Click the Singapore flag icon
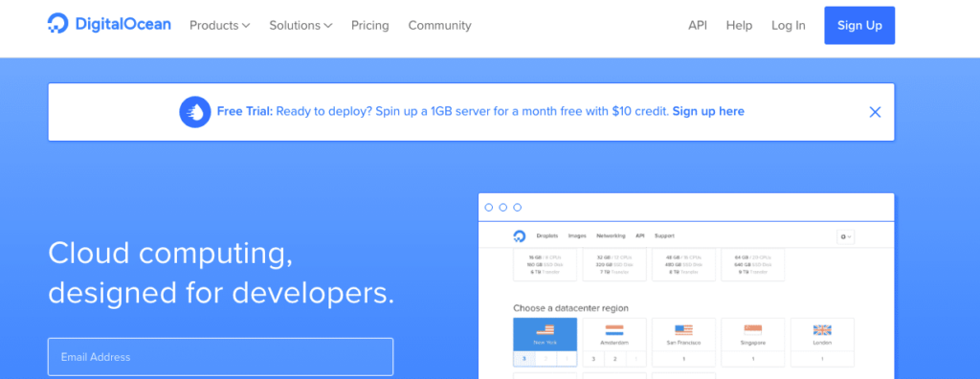The height and width of the screenshot is (379, 980). pyautogui.click(x=753, y=330)
